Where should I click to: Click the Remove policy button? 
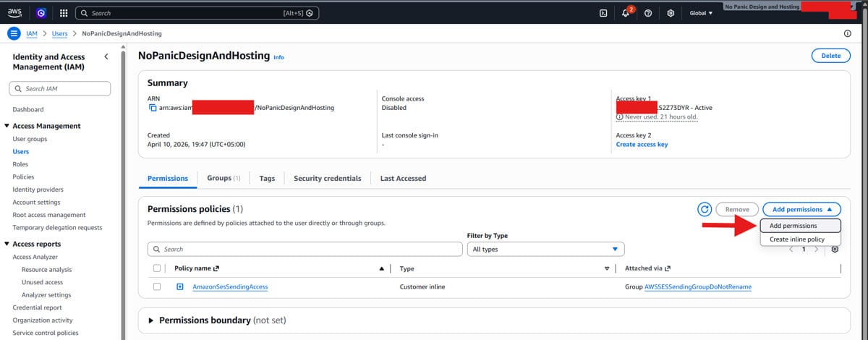[737, 209]
